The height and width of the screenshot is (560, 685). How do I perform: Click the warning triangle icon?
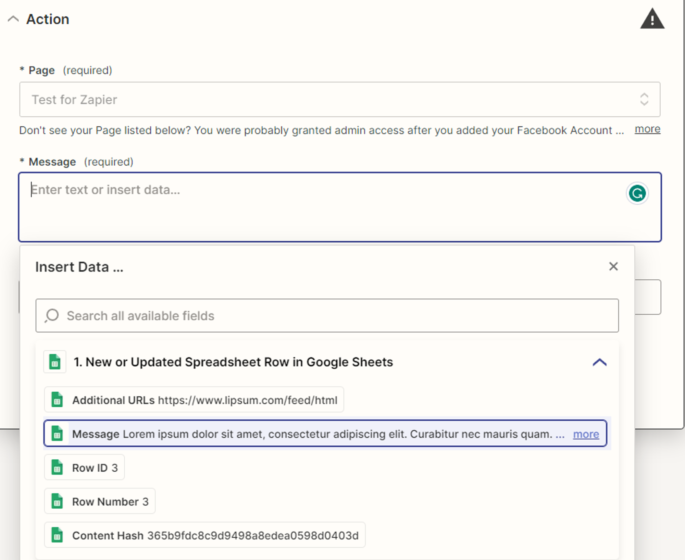coord(652,19)
